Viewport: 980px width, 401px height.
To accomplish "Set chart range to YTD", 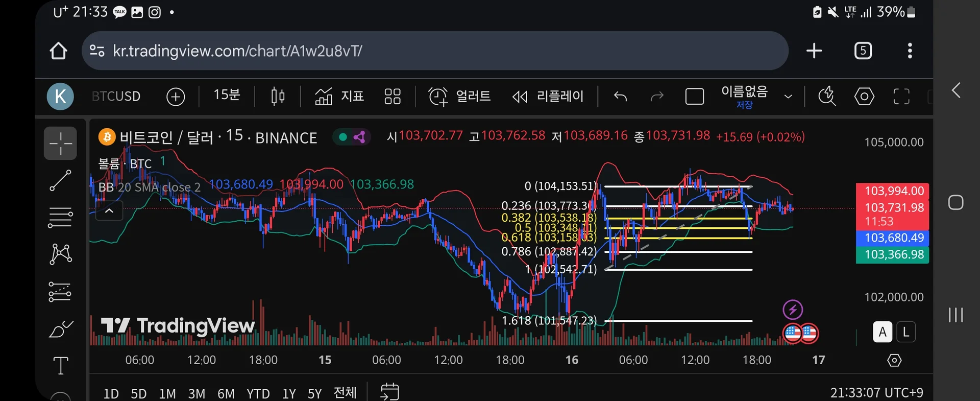I will coord(258,393).
